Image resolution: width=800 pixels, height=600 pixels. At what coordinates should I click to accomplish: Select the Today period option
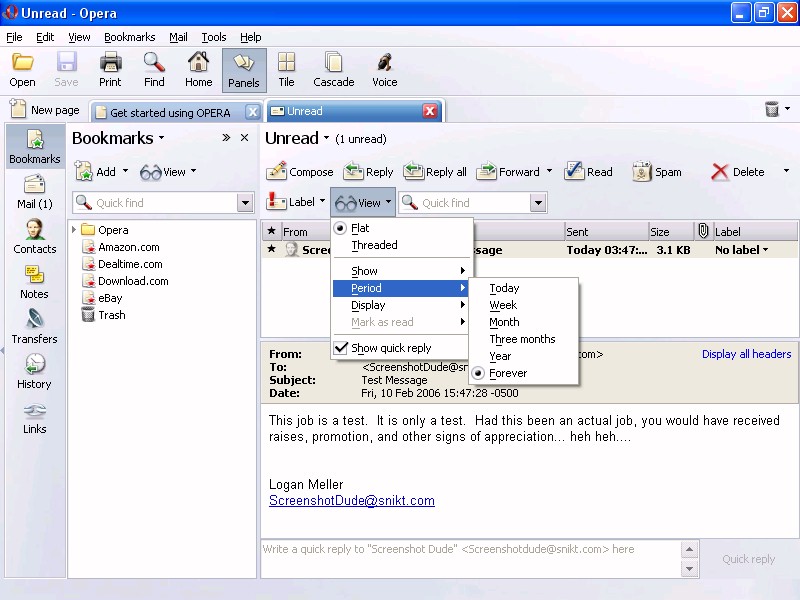tap(504, 288)
